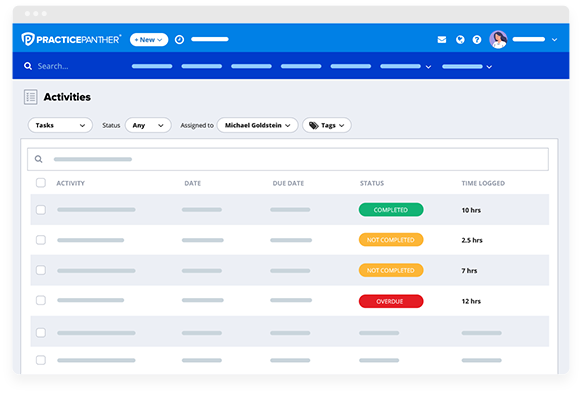Check the box for the 7 hrs row
582x394 pixels.
tap(41, 270)
